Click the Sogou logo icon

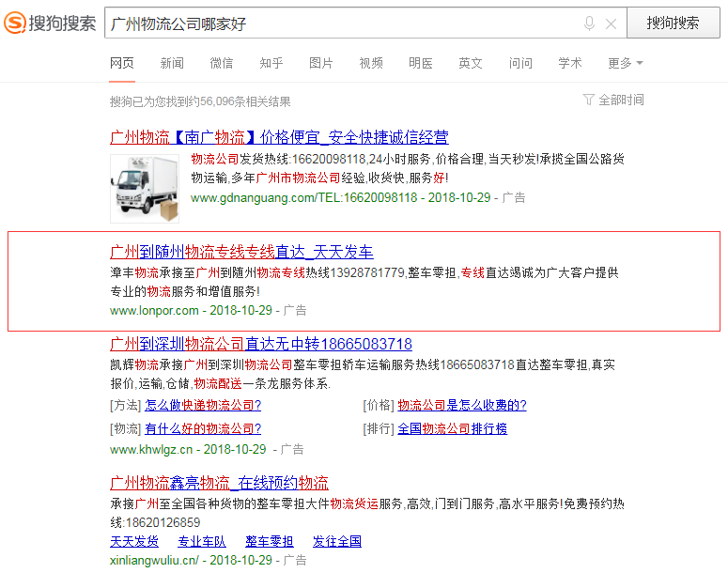(x=14, y=23)
